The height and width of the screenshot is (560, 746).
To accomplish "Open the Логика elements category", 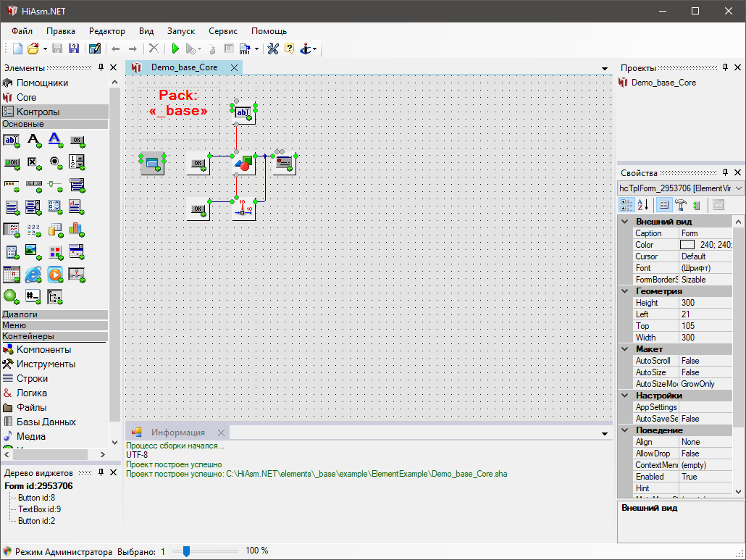I will point(32,393).
